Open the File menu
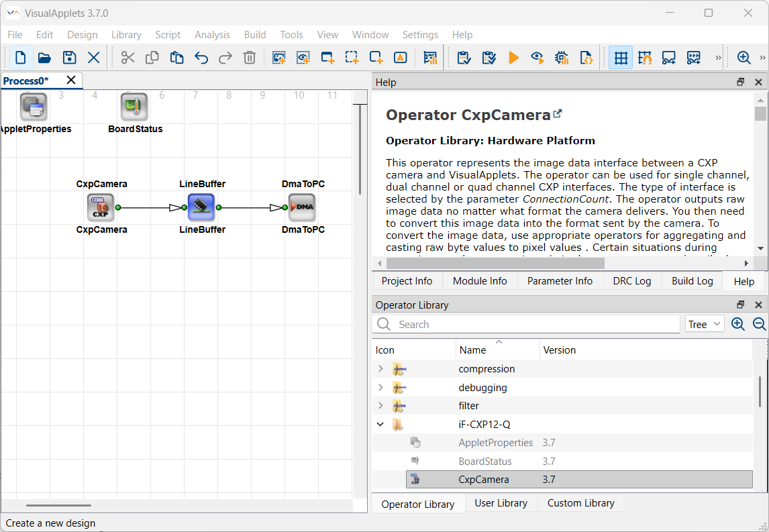This screenshot has height=532, width=769. pyautogui.click(x=15, y=35)
